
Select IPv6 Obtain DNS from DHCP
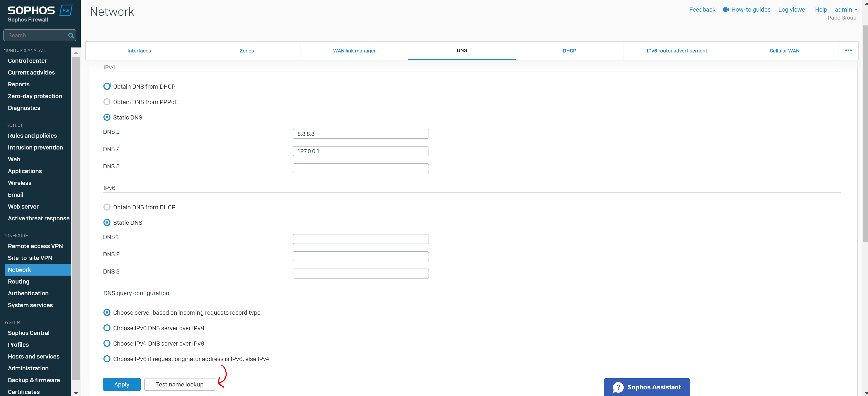pos(107,207)
